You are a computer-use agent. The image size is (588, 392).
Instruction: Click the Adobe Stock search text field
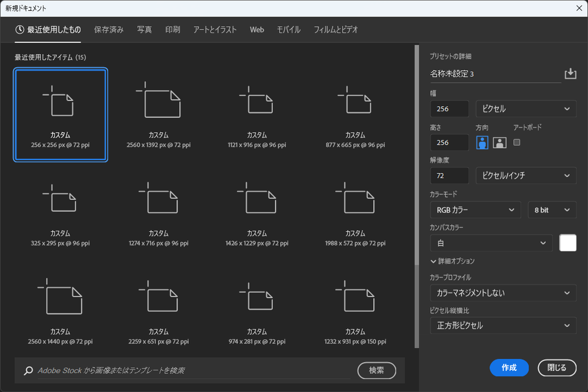[194, 370]
